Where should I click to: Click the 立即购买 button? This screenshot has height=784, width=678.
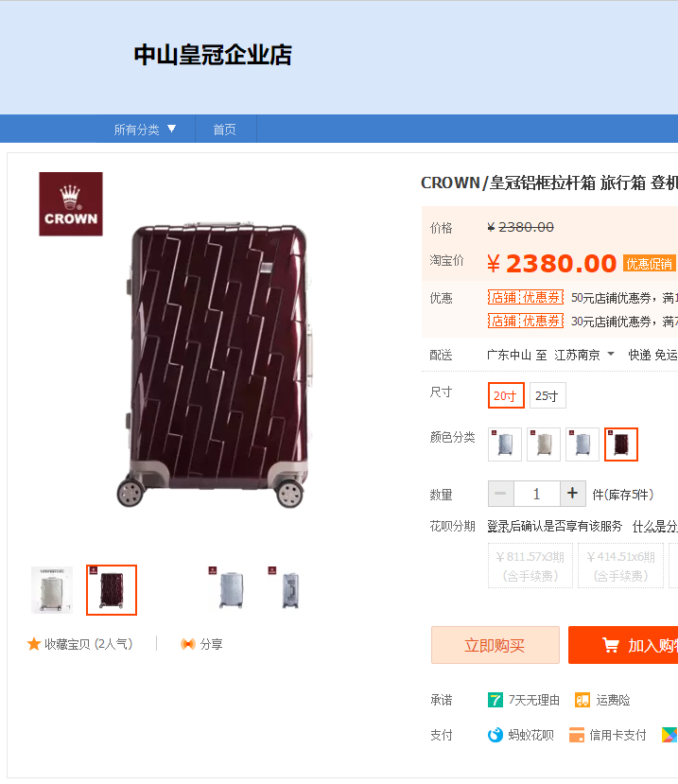[x=495, y=645]
